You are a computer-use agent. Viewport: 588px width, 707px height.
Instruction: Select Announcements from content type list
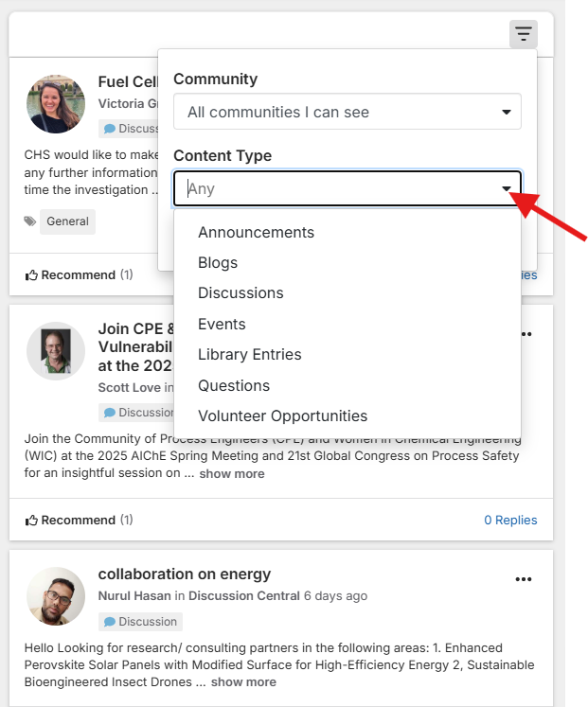coord(256,232)
